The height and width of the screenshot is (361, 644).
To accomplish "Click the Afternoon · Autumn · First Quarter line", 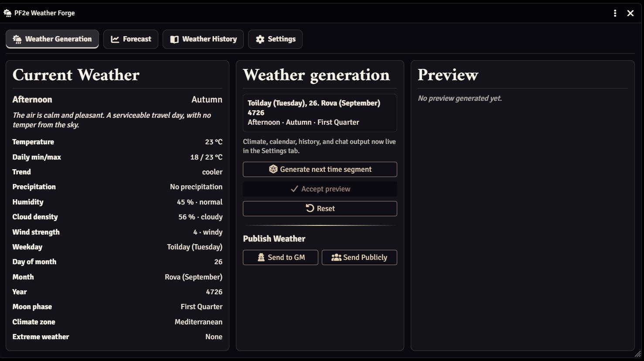I will [303, 123].
